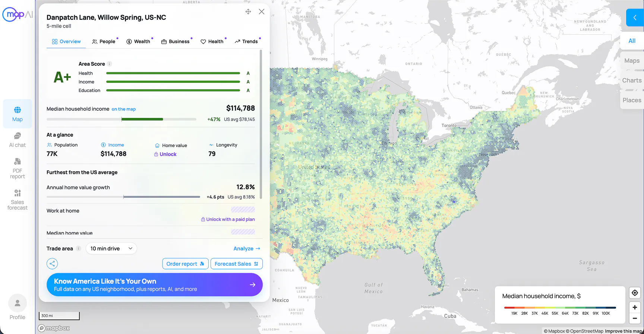Select the Map sidebar item

click(18, 114)
